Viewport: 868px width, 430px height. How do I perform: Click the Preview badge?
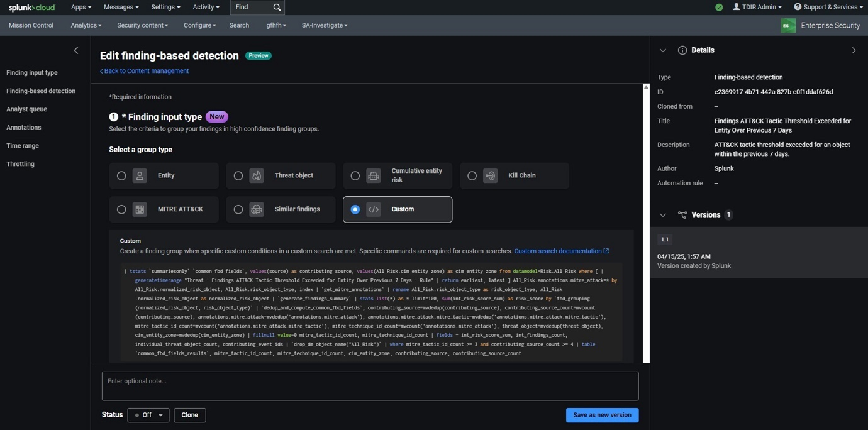259,56
